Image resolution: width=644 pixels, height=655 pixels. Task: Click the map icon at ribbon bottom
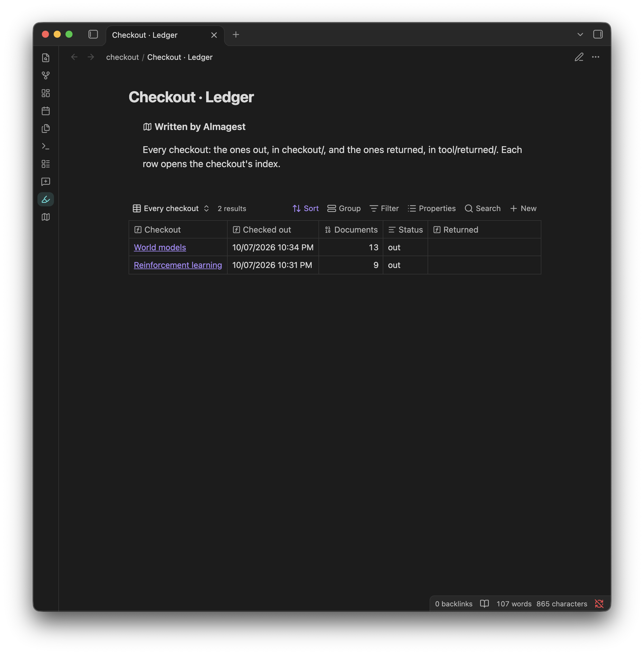46,217
